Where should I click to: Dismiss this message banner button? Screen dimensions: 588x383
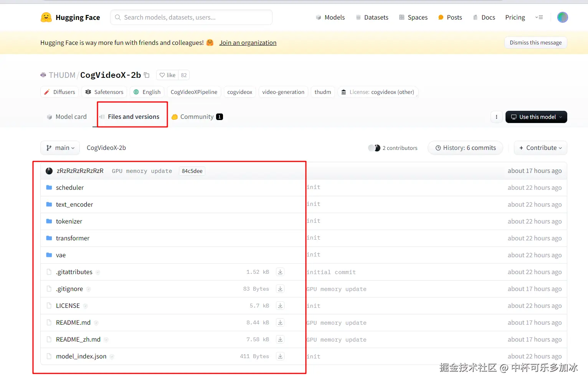click(536, 43)
